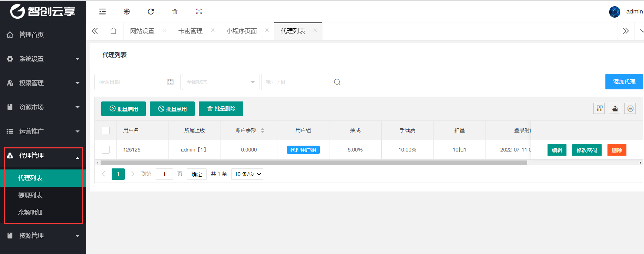Go to the home tab icon
Viewport: 644px width, 254px height.
(x=113, y=31)
